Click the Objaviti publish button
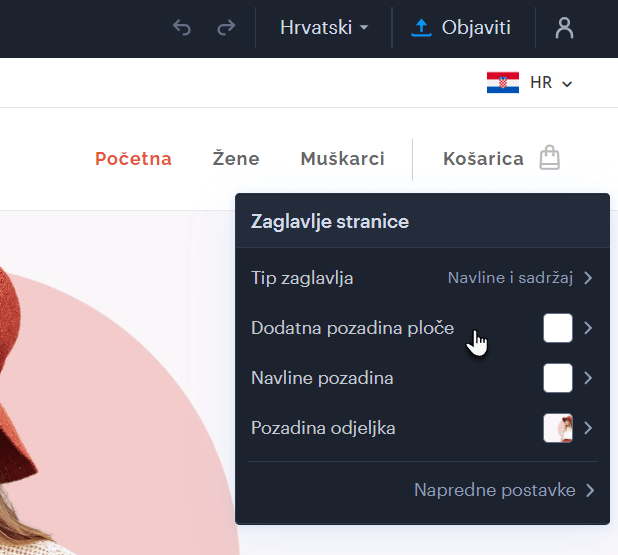This screenshot has height=555, width=618. click(460, 28)
